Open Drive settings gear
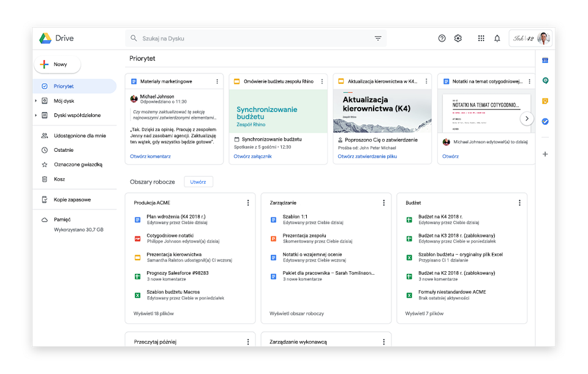The height and width of the screenshot is (374, 588). coord(458,38)
